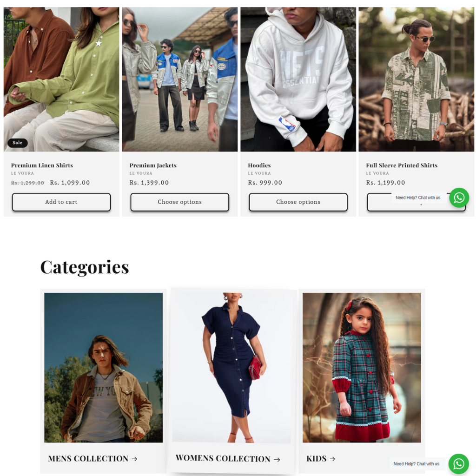The width and height of the screenshot is (476, 476).
Task: Open the KIDS category link
Action: click(x=316, y=458)
